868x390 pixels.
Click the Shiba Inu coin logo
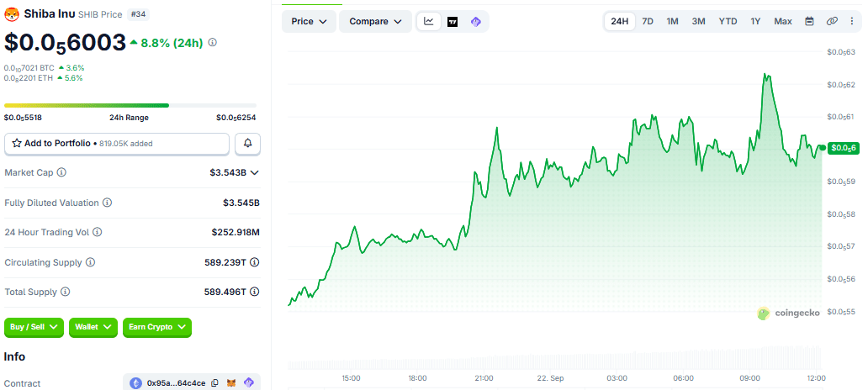(12, 14)
